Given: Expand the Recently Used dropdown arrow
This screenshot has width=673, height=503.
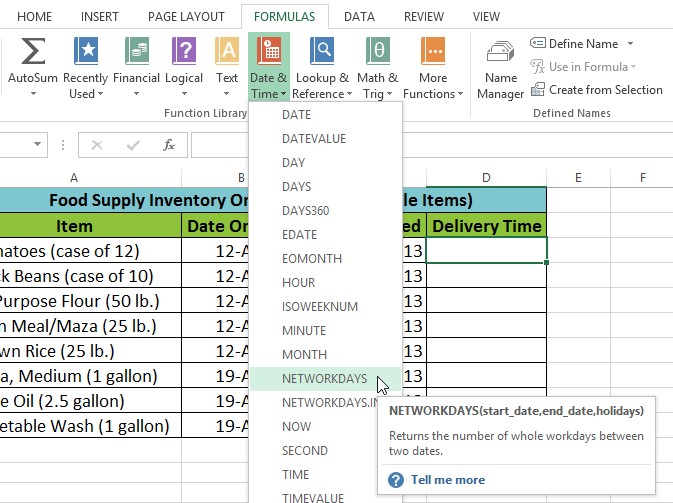Looking at the screenshot, I should tap(100, 94).
